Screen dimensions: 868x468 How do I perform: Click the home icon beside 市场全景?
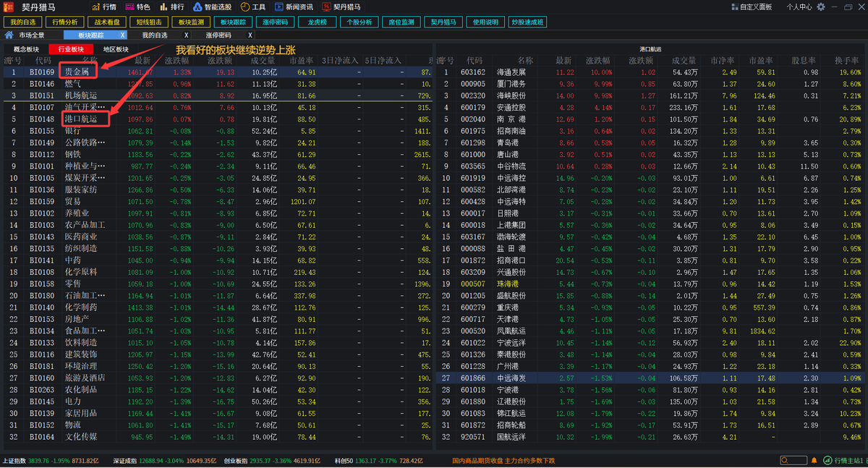(x=9, y=35)
